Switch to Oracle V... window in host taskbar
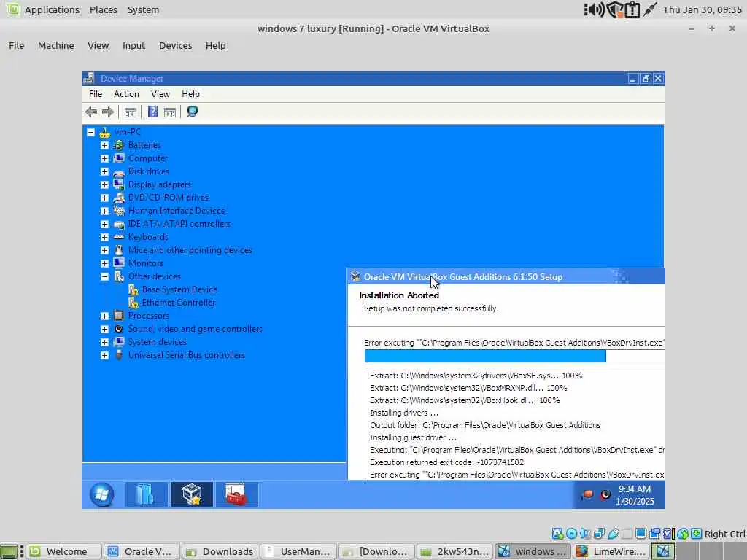The height and width of the screenshot is (560, 747). coord(142,551)
